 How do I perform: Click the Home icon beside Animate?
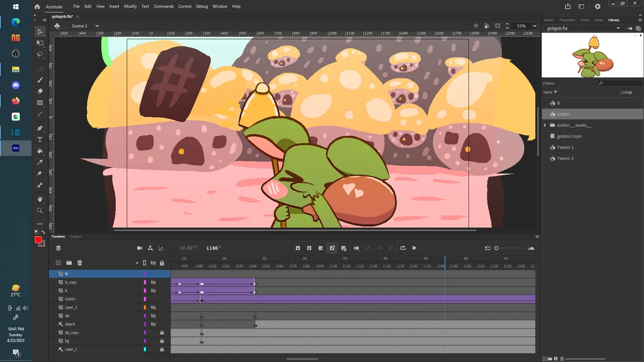[x=37, y=7]
